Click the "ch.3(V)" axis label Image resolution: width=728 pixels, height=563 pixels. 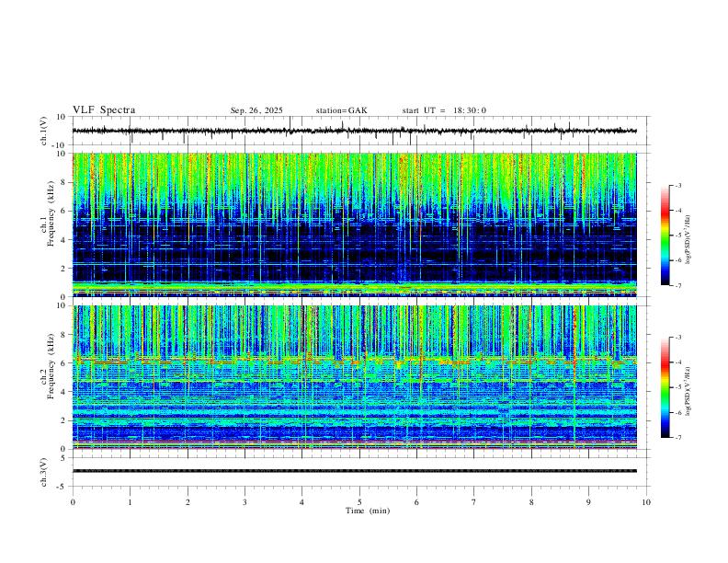(x=44, y=472)
